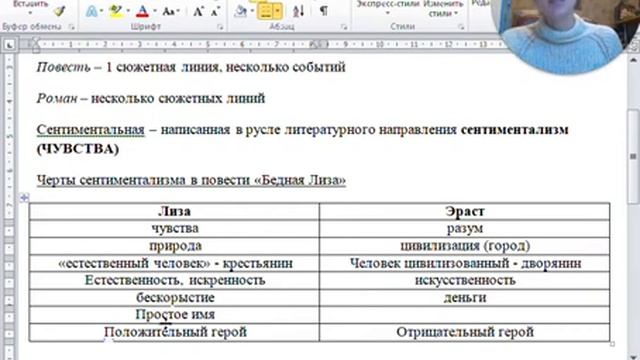
Task: Open the Shading dropdown arrow
Action: point(252,11)
